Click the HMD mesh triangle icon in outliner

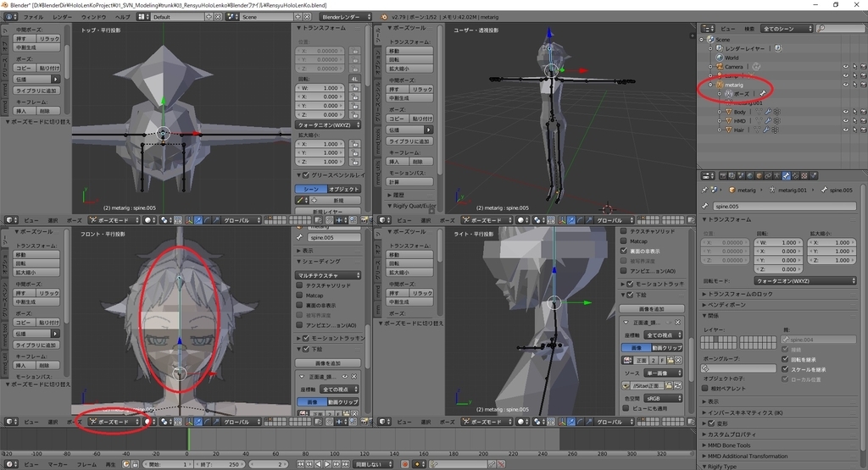pyautogui.click(x=728, y=120)
